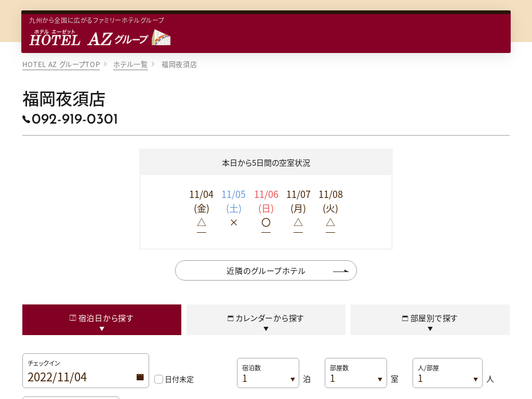Click the check-in date field 2022/11/04
The width and height of the screenshot is (532, 399).
tap(78, 377)
